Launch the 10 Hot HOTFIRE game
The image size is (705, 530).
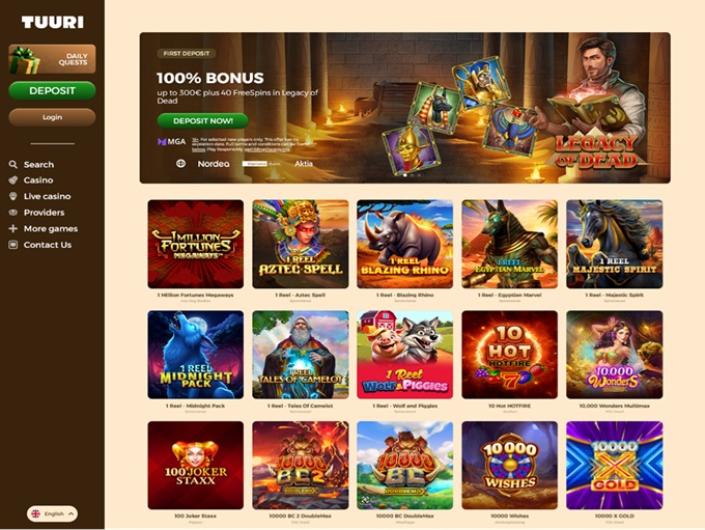pyautogui.click(x=509, y=355)
